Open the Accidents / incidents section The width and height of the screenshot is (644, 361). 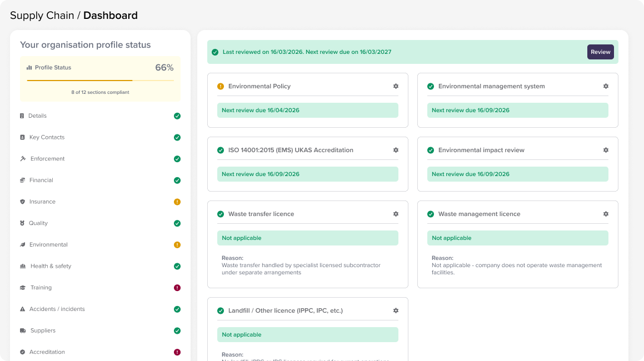tap(57, 309)
